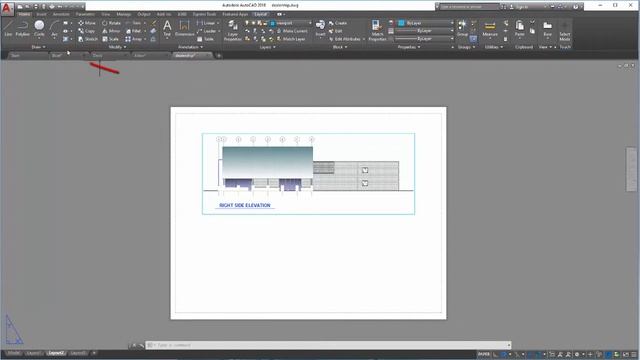This screenshot has height=360, width=640.
Task: Click the Fillet tool
Action: tap(133, 31)
